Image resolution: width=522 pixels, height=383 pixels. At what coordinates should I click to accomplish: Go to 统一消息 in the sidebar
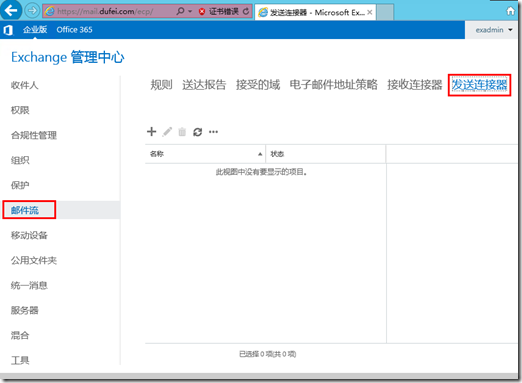coord(29,285)
